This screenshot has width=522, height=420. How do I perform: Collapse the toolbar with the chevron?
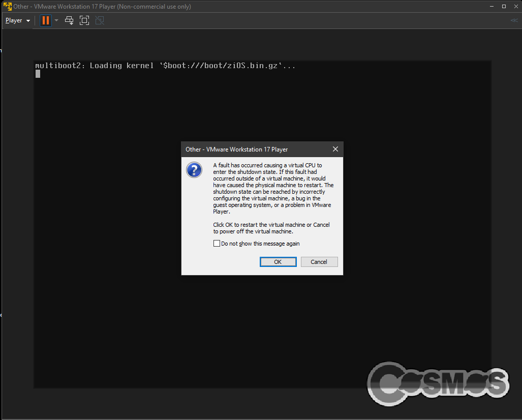pos(513,20)
